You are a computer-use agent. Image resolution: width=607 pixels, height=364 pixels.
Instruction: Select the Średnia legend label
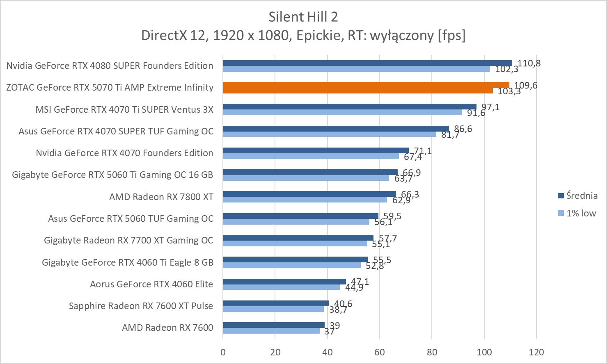coord(582,196)
